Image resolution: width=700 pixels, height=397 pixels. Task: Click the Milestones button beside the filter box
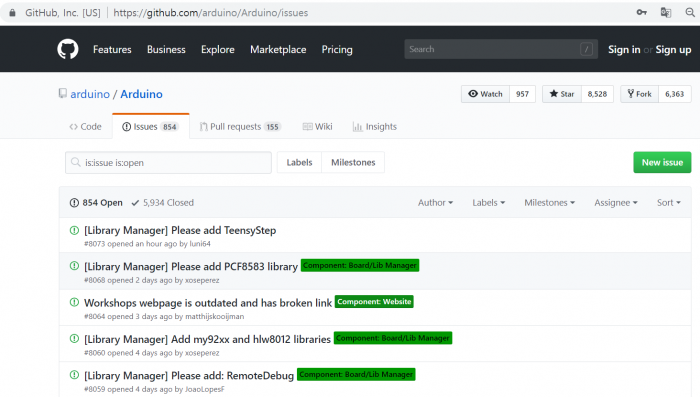[x=353, y=162]
